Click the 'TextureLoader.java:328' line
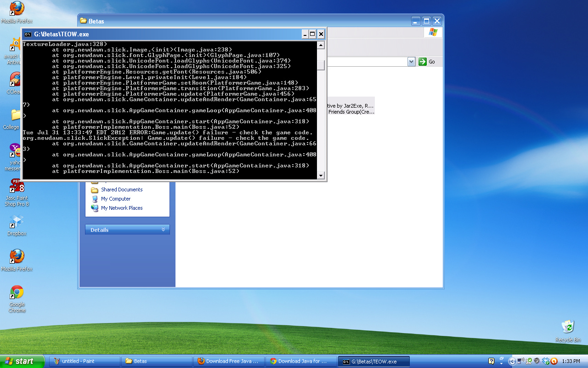This screenshot has height=368, width=588. coord(65,44)
